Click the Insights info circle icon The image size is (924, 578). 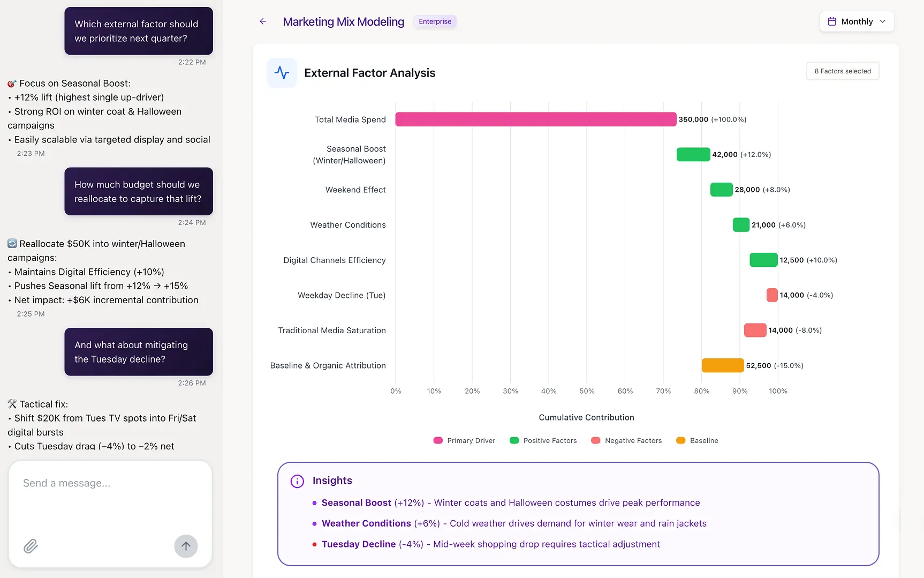coord(297,481)
